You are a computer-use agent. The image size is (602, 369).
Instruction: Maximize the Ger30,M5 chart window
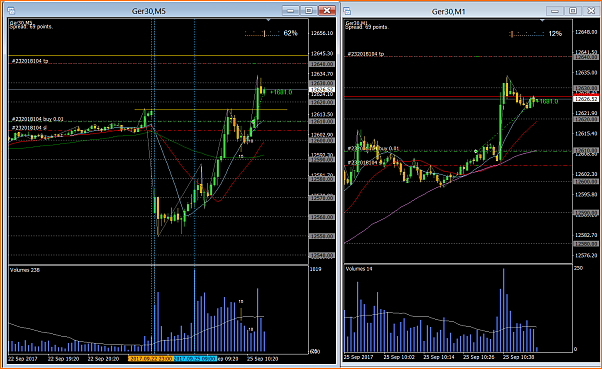pyautogui.click(x=309, y=10)
